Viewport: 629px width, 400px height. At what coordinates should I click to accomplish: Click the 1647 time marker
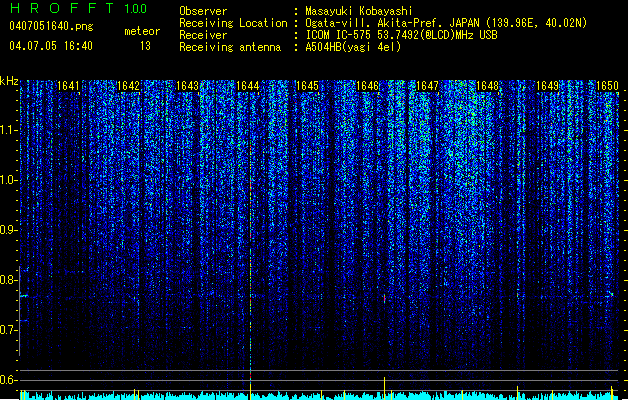427,86
